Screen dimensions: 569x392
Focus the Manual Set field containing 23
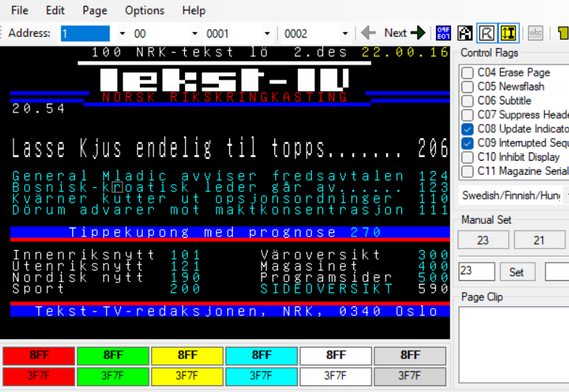[x=477, y=272]
